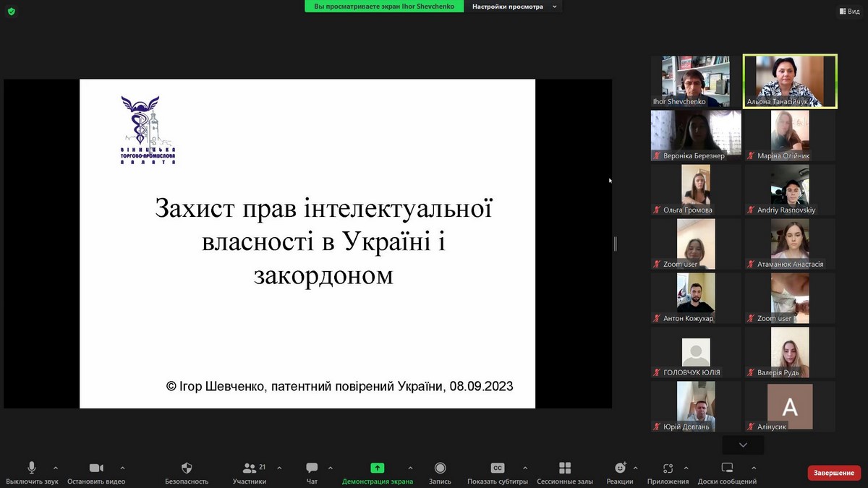Open Apps (Приложения) icon

(x=668, y=468)
